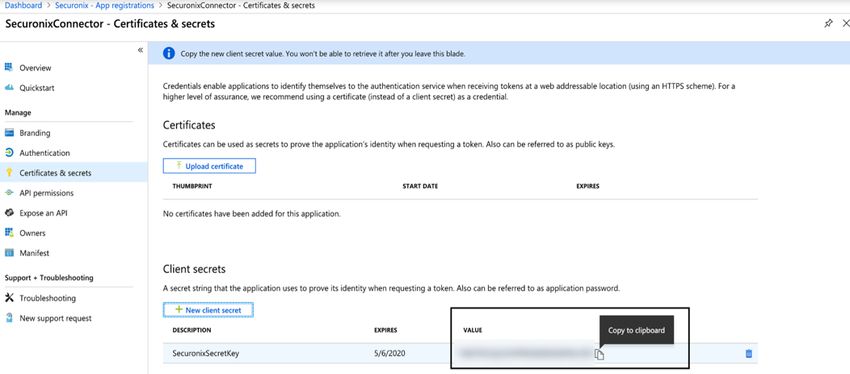Go to Dashboard breadcrumb link
The height and width of the screenshot is (374, 850).
click(x=23, y=5)
